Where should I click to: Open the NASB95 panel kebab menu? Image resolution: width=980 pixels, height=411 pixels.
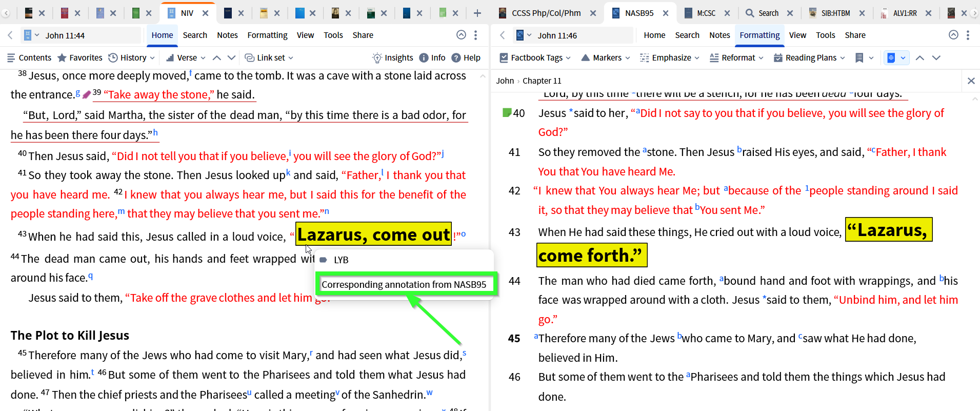pos(968,35)
